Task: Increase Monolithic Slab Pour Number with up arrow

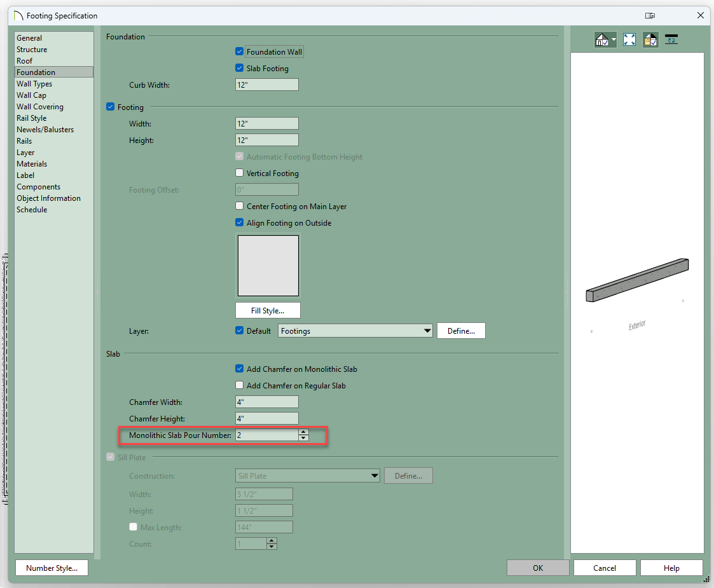Action: tap(303, 432)
